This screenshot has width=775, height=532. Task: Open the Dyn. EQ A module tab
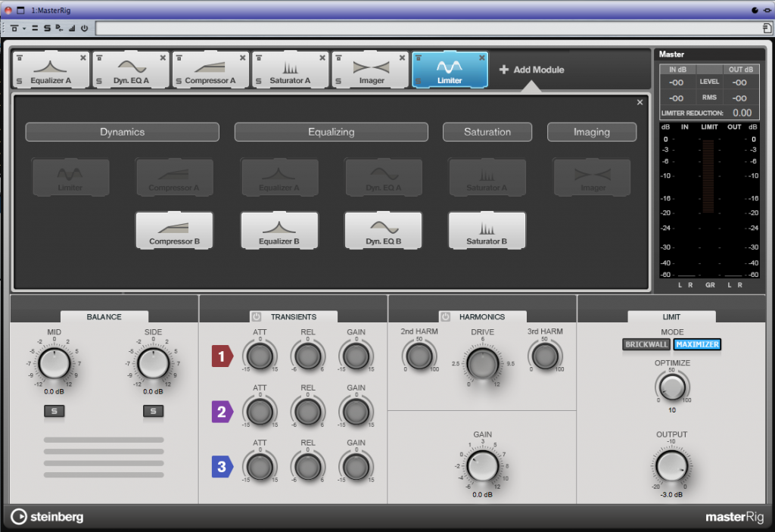click(131, 70)
